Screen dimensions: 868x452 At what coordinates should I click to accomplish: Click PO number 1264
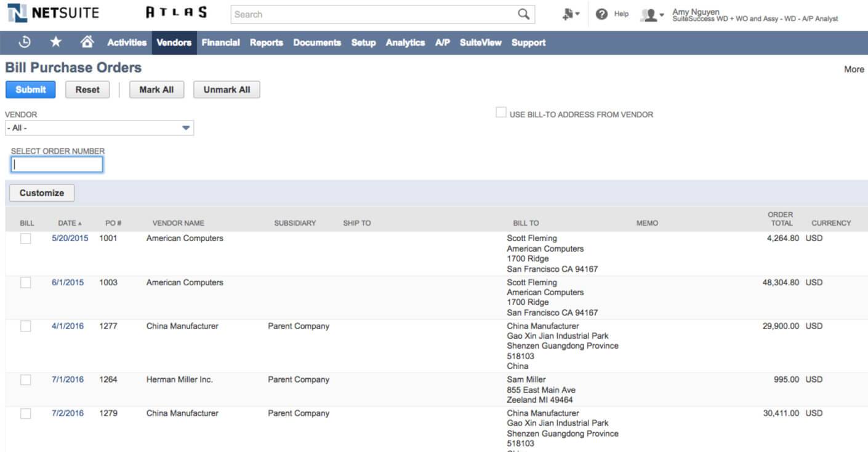(x=108, y=379)
